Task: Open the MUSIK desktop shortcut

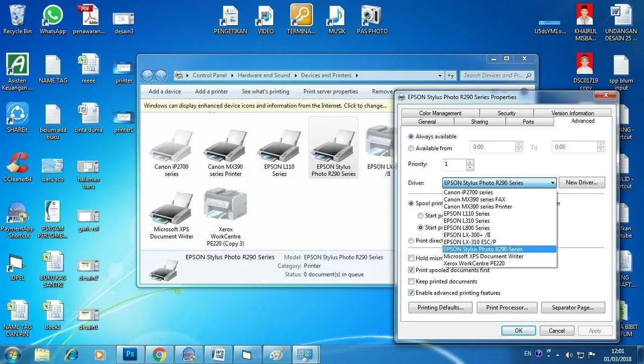Action: tap(337, 19)
